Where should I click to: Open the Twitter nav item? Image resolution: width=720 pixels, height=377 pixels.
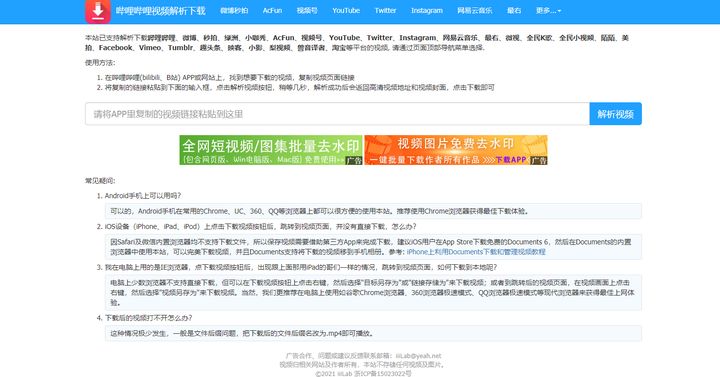point(385,11)
